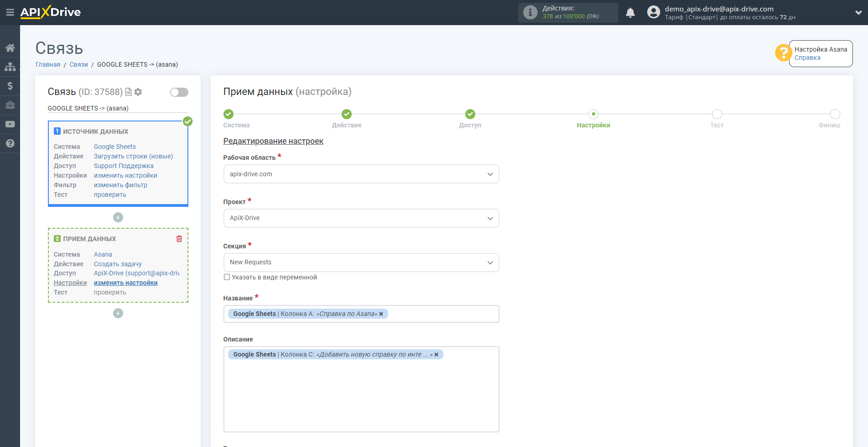Open the Рабочая область dropdown
The height and width of the screenshot is (447, 868).
pyautogui.click(x=361, y=174)
